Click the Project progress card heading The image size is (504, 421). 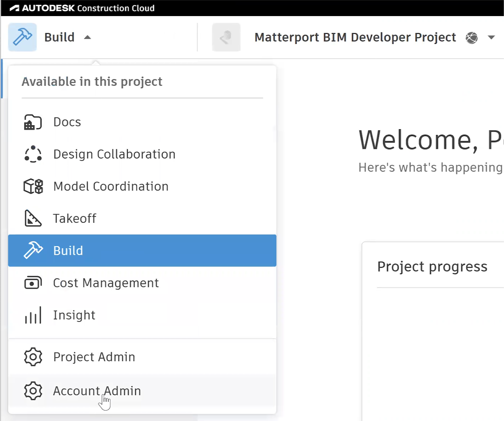[432, 266]
